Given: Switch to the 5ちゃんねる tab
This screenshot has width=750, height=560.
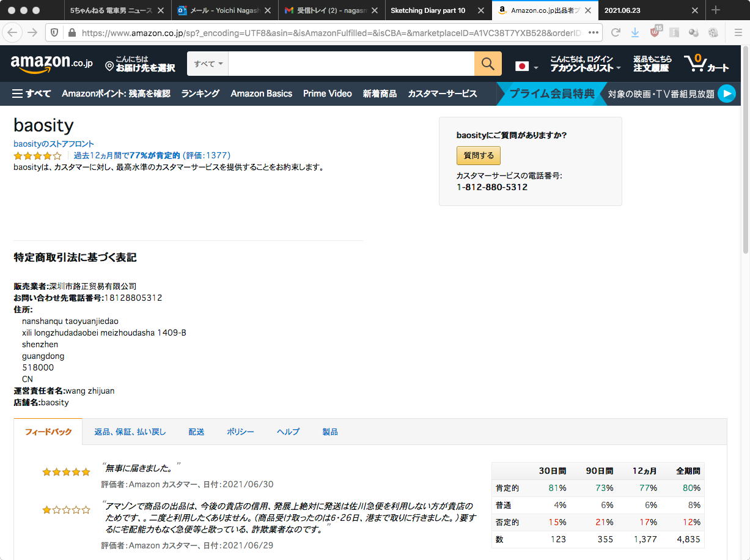Looking at the screenshot, I should pyautogui.click(x=110, y=10).
